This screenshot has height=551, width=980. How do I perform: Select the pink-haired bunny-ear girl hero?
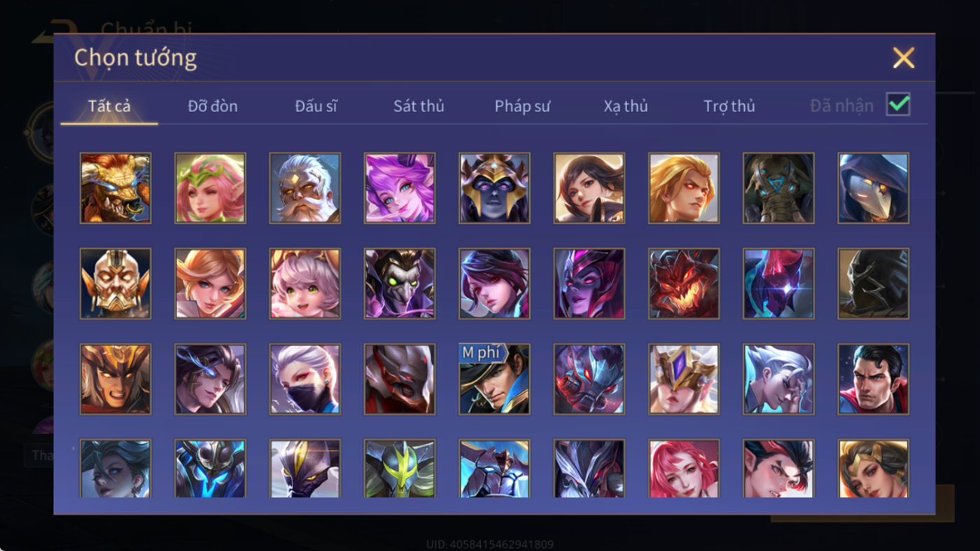click(304, 284)
